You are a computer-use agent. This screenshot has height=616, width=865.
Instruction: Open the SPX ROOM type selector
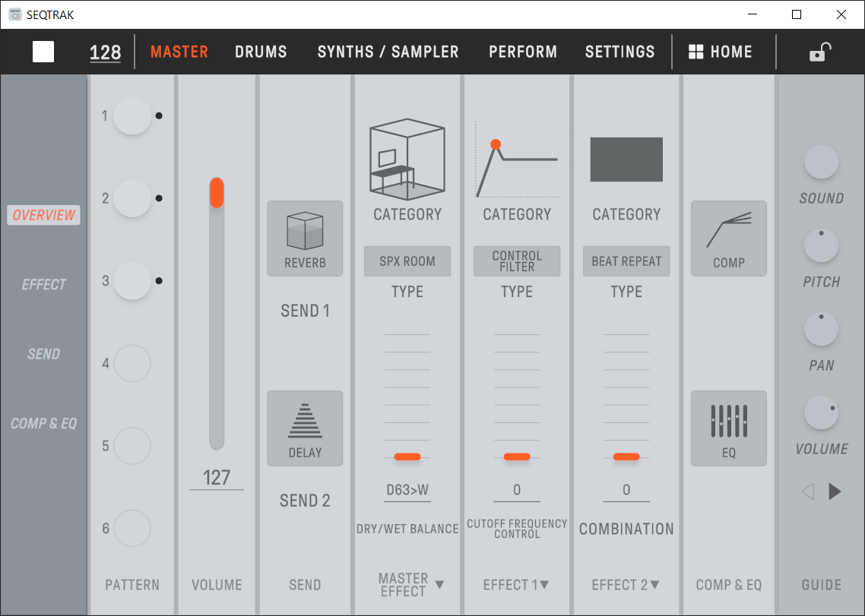pyautogui.click(x=407, y=261)
